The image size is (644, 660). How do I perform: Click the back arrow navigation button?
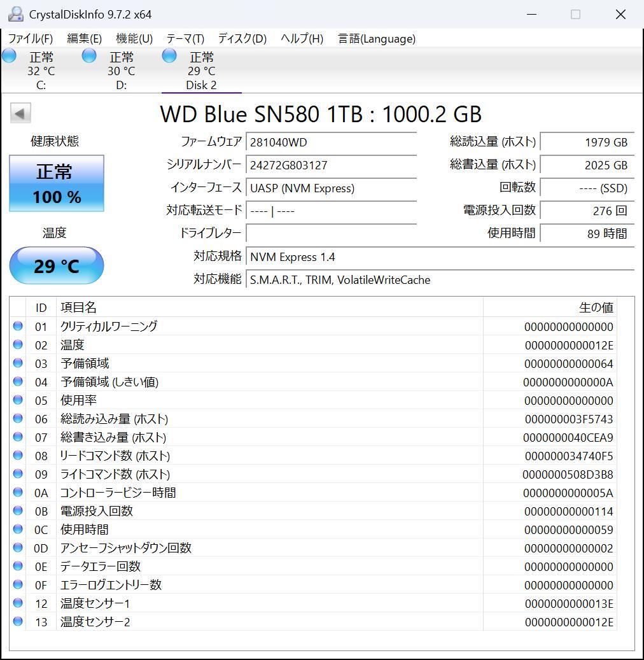(20, 113)
